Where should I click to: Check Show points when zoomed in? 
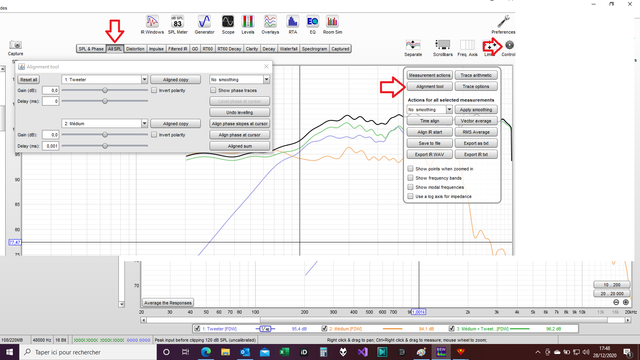410,169
